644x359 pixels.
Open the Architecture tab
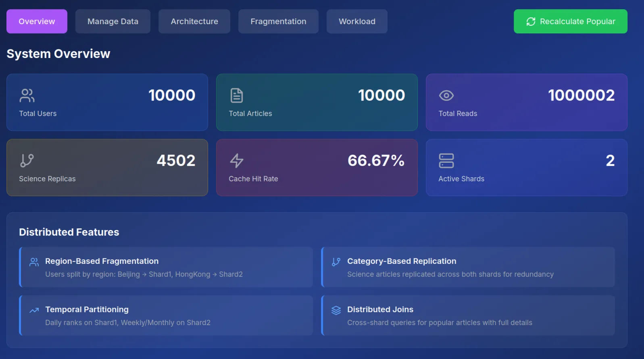tap(194, 21)
